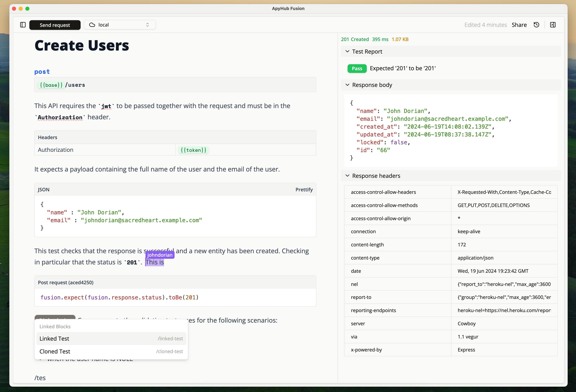Click the JSON block label
576x392 pixels.
(x=44, y=189)
